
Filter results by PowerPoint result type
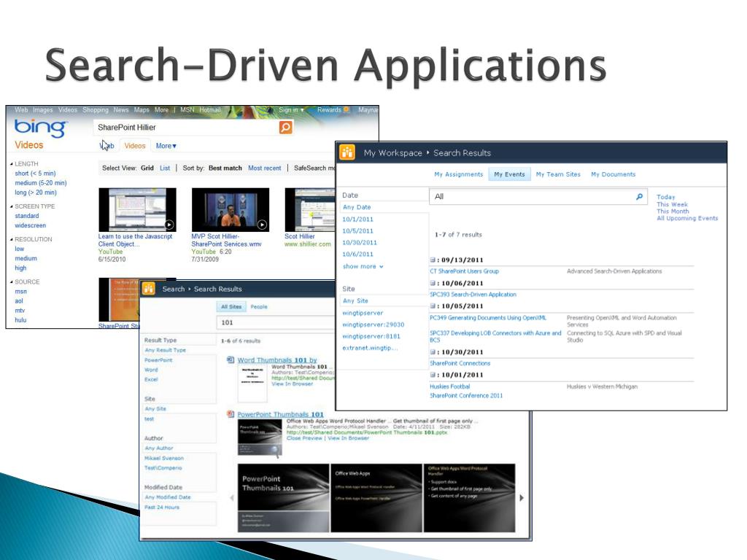tap(158, 360)
